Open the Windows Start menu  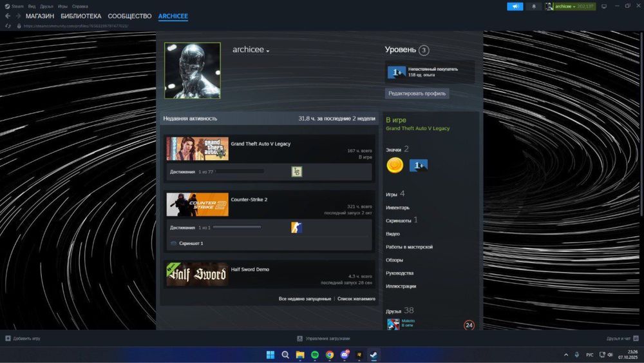(x=270, y=355)
